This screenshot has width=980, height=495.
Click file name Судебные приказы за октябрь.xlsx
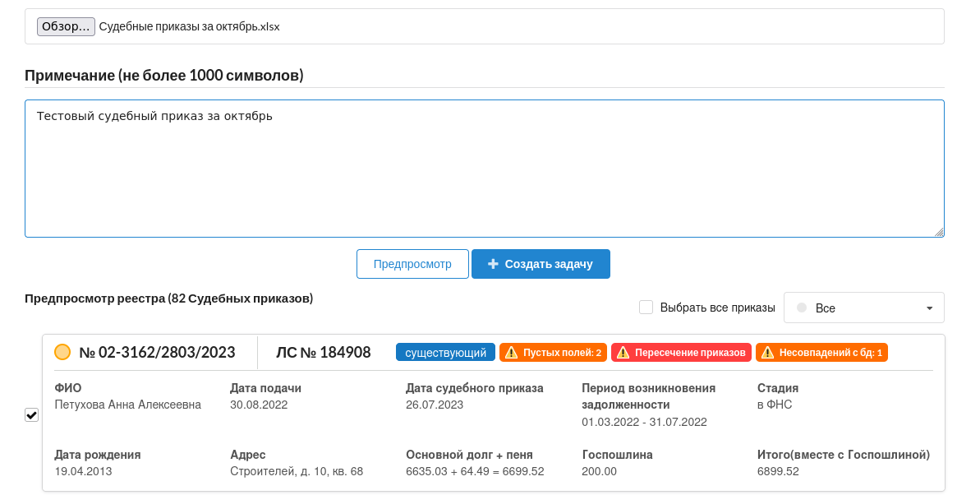[189, 26]
